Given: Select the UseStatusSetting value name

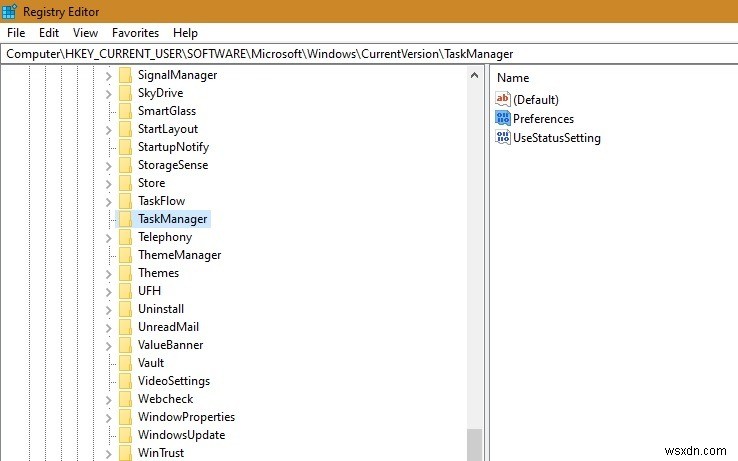Looking at the screenshot, I should pos(557,138).
